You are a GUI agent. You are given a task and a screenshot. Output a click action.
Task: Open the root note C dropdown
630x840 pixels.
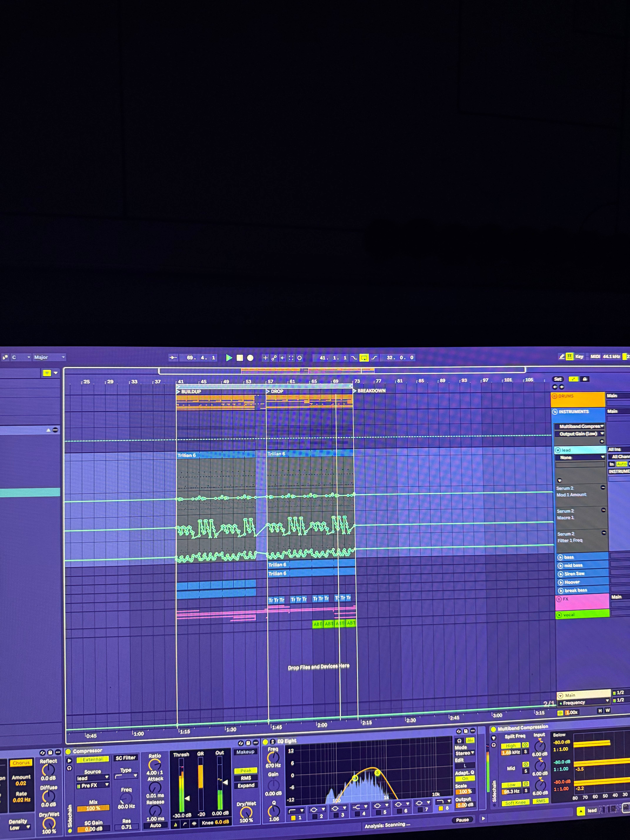[21, 357]
